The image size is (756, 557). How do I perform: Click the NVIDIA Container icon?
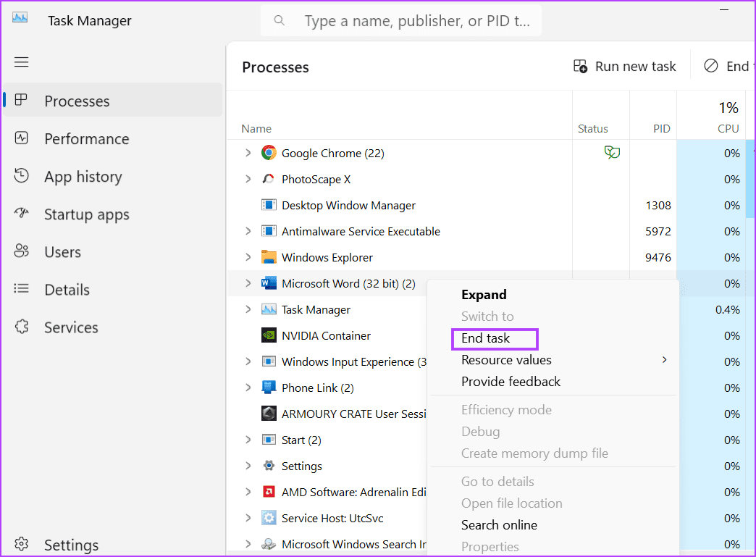[269, 335]
